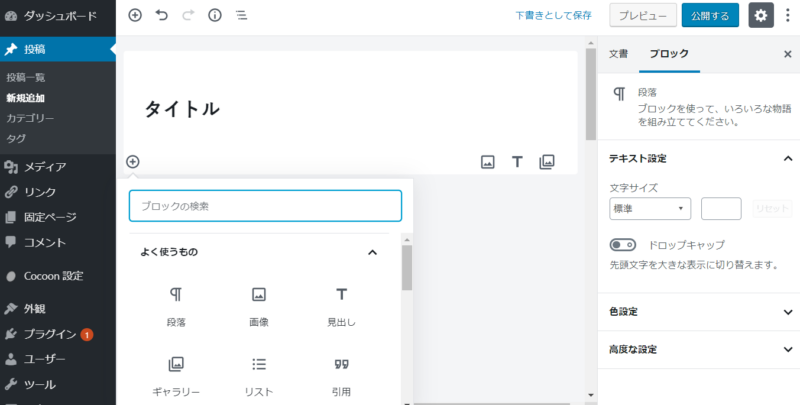Expand 色設定 panel

tap(698, 312)
